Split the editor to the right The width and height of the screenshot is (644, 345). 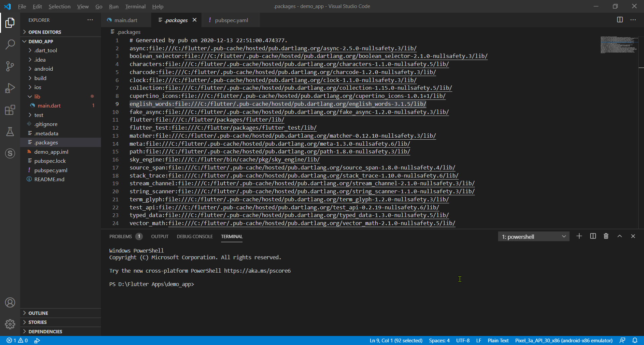(x=620, y=20)
